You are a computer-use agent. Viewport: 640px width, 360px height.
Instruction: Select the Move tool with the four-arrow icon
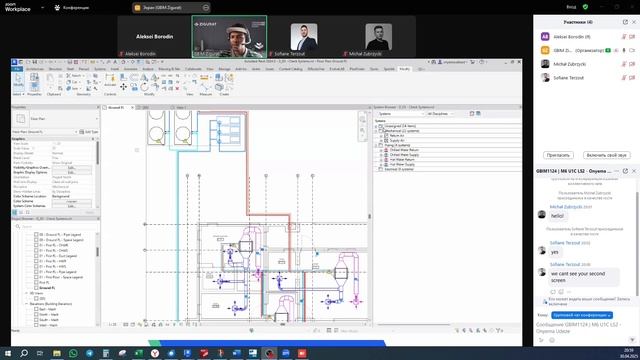click(123, 87)
